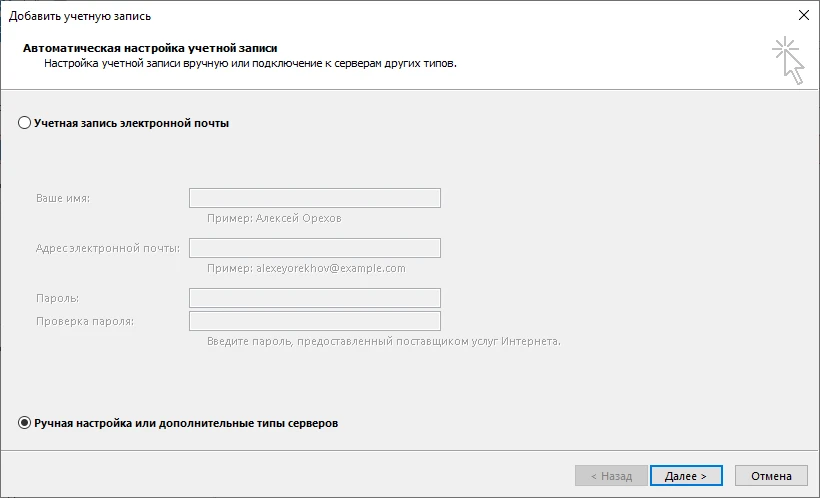Click the alexeyorekhov@example.com example text

[306, 268]
